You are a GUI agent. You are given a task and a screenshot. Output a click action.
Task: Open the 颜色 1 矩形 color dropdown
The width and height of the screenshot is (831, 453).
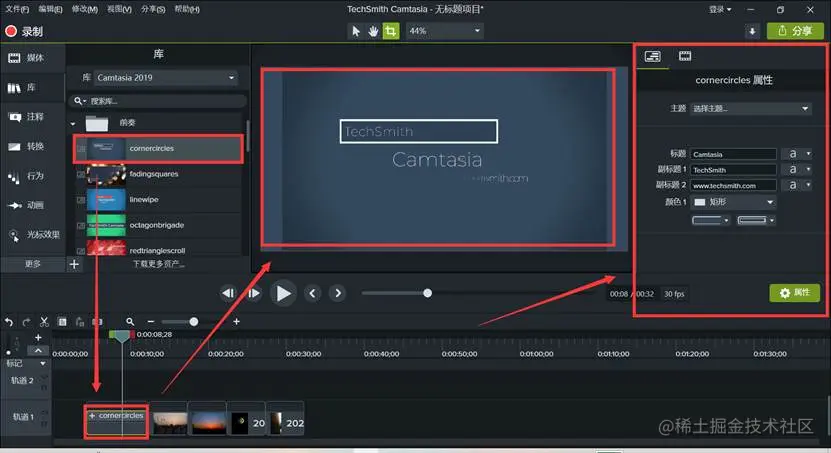733,202
